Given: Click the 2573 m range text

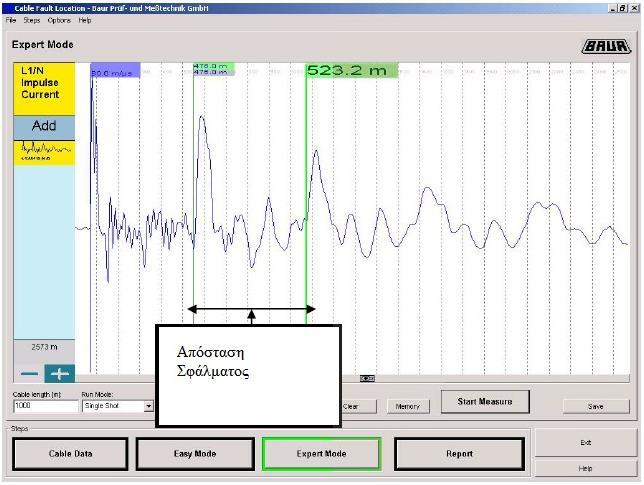Looking at the screenshot, I should (x=44, y=347).
